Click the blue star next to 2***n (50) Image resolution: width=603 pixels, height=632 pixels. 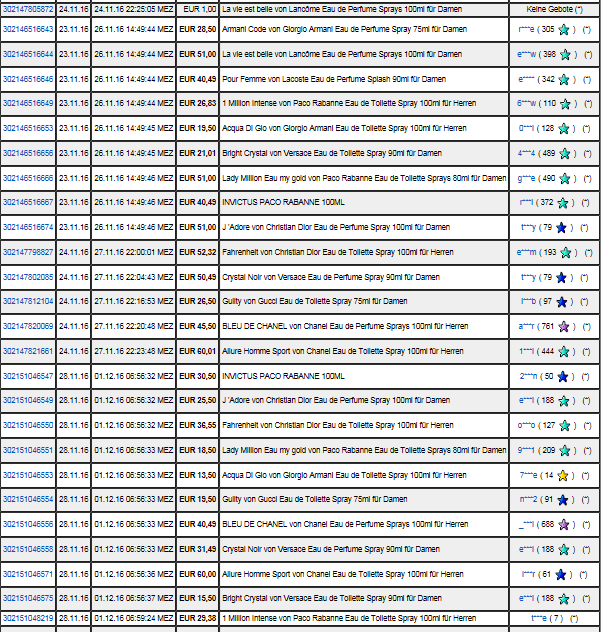click(562, 377)
